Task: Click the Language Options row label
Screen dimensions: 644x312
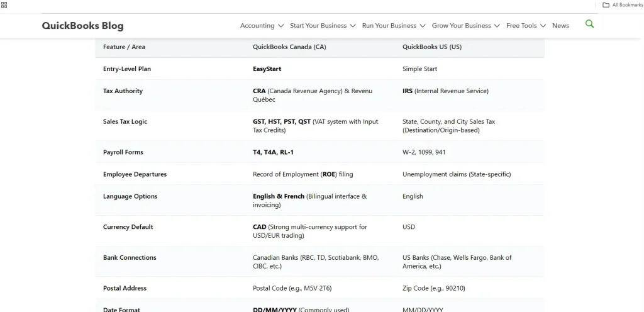Action: click(130, 197)
